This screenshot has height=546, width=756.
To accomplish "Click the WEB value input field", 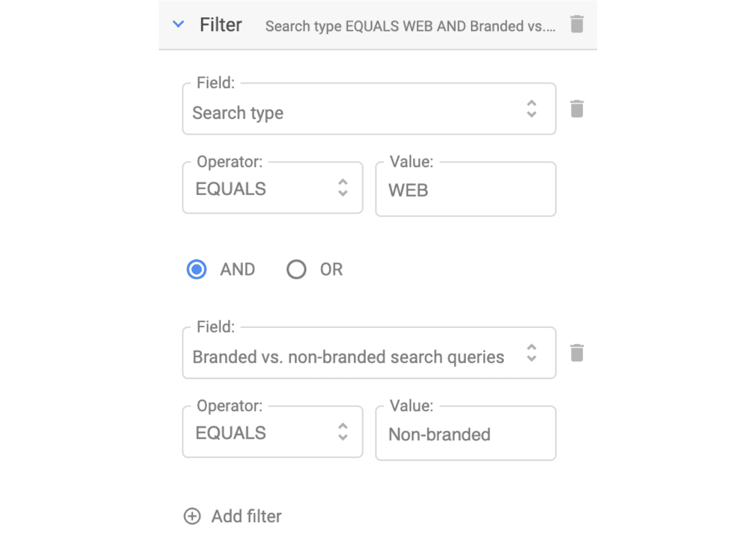I will (466, 189).
